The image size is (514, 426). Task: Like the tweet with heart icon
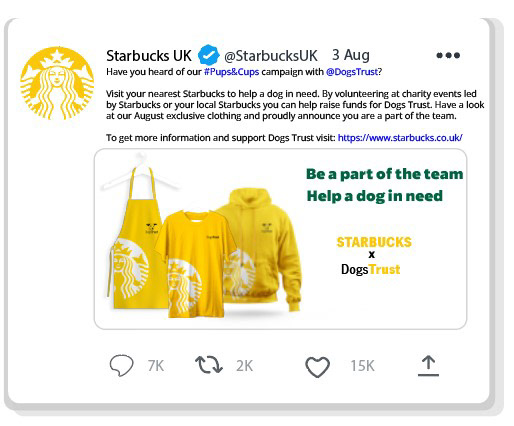pos(317,367)
